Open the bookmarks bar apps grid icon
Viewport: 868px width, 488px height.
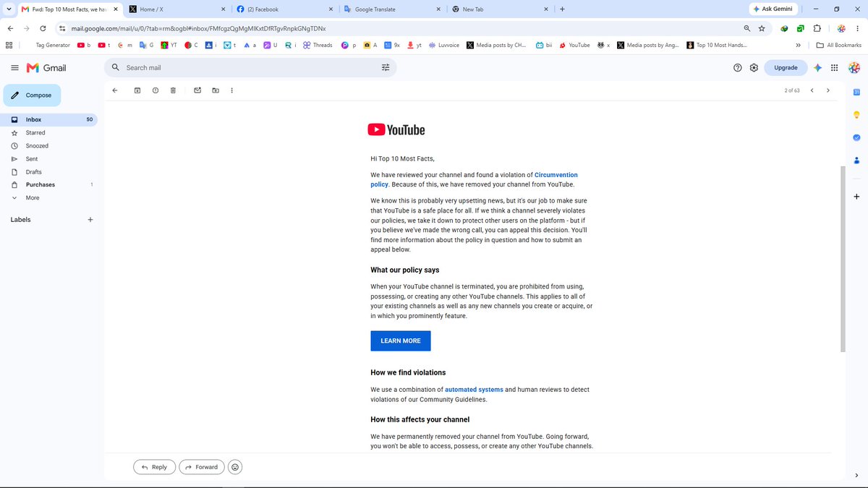tap(9, 45)
